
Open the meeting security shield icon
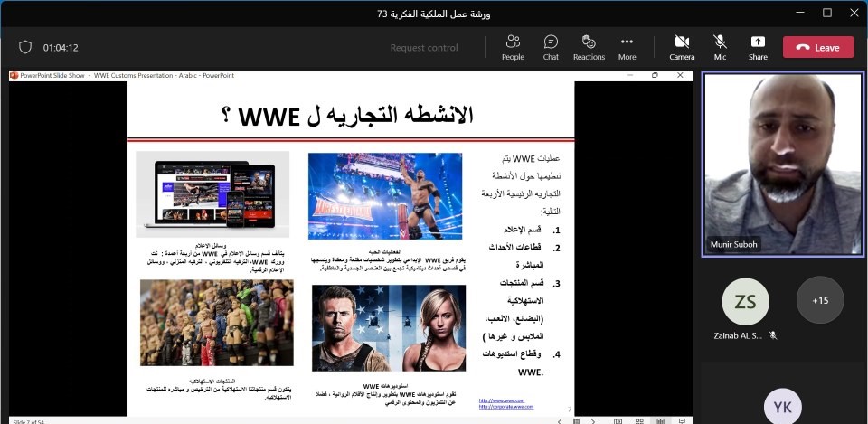(x=25, y=47)
